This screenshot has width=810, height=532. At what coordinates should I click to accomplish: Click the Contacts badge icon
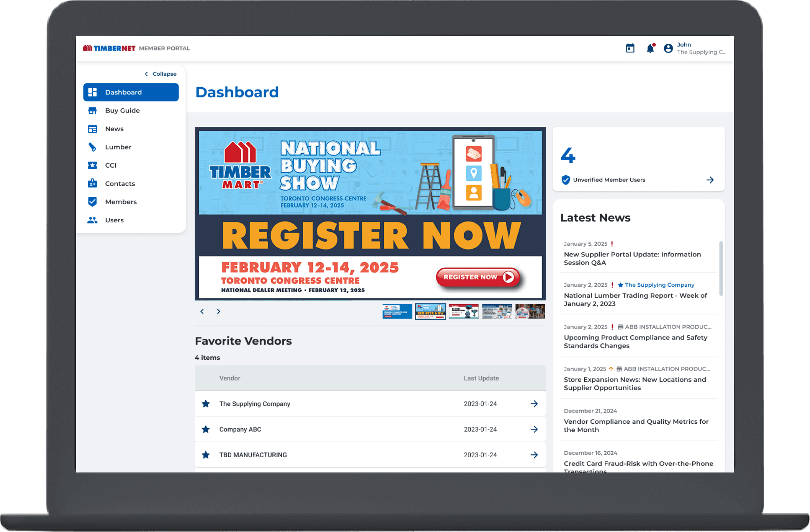92,184
